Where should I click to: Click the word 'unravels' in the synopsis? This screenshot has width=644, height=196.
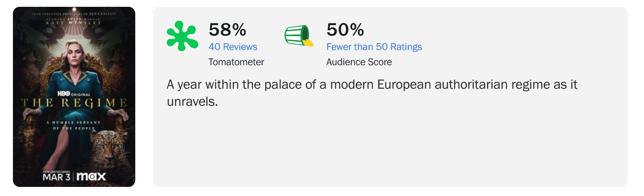point(191,102)
